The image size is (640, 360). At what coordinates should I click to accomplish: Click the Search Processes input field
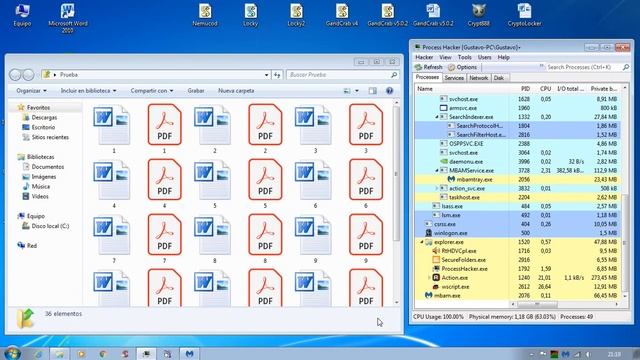[x=583, y=67]
